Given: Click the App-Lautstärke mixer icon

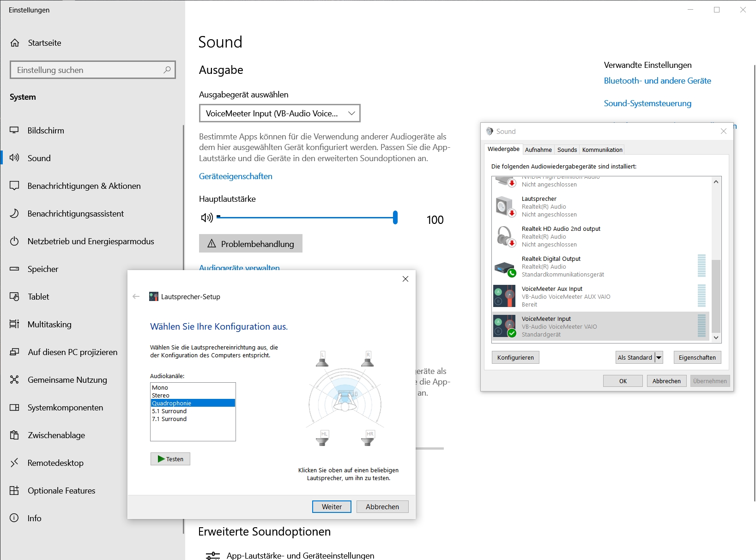Looking at the screenshot, I should tap(213, 556).
